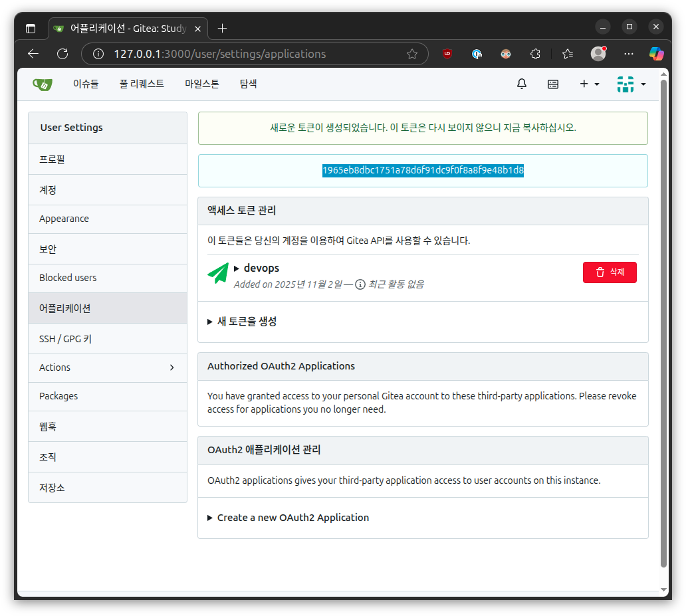Click the 액세스 토큰 관리 heading
Image resolution: width=686 pixels, height=616 pixels.
pyautogui.click(x=242, y=211)
